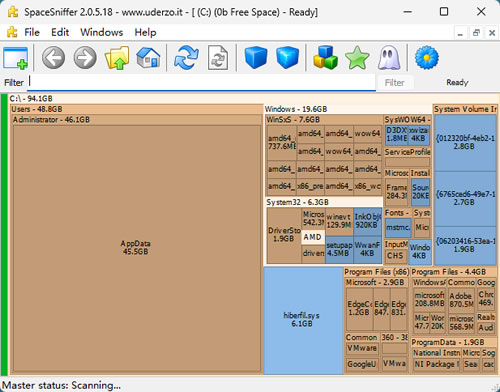Select the AppData 45.5GB block
The height and width of the screenshot is (392, 500).
tap(136, 248)
